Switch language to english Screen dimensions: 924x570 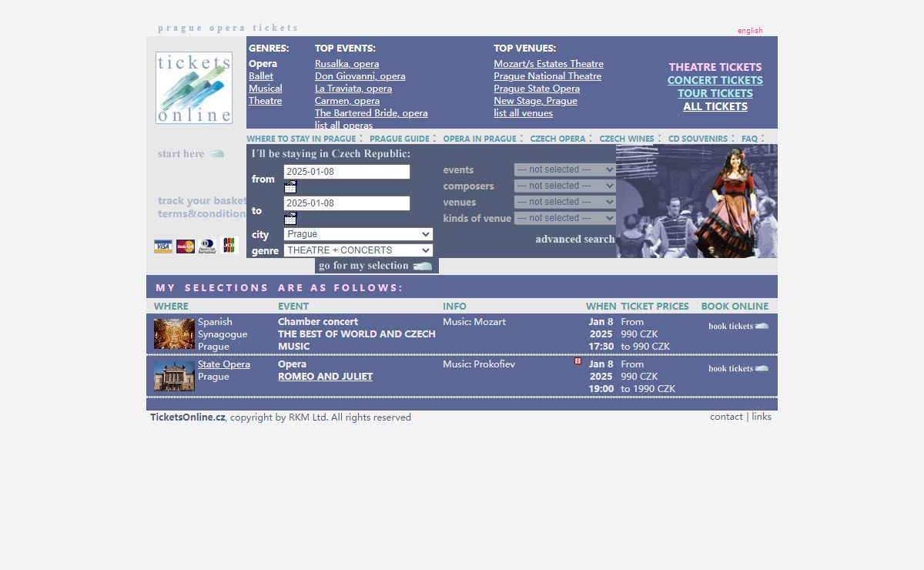[750, 31]
